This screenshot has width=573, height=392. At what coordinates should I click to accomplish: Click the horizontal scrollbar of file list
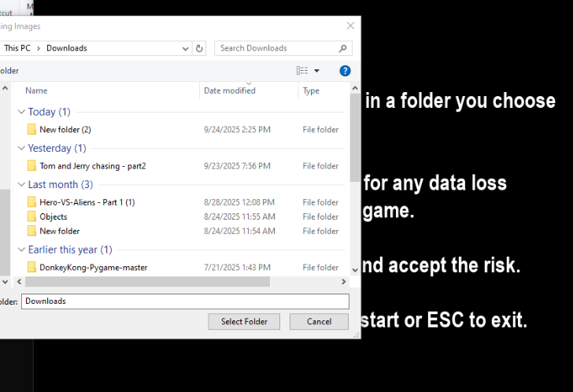click(x=142, y=281)
